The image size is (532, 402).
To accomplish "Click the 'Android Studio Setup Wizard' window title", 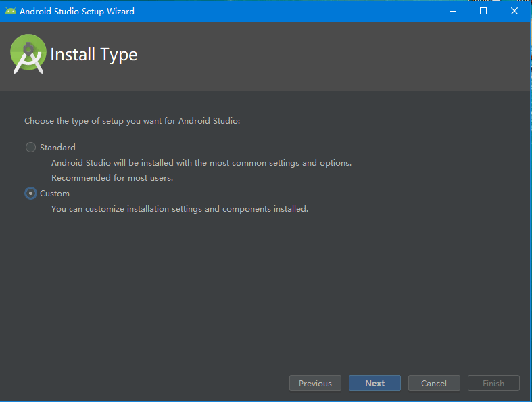I will click(x=77, y=12).
